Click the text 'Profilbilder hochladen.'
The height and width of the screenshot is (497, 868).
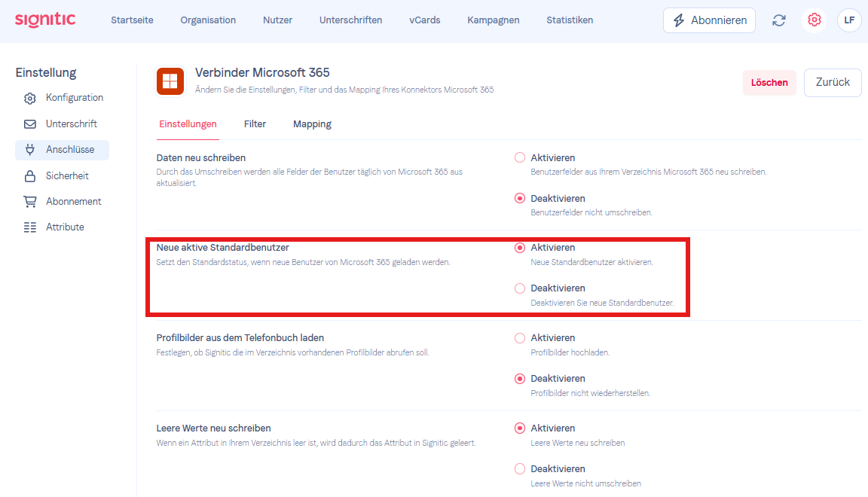[x=570, y=352]
